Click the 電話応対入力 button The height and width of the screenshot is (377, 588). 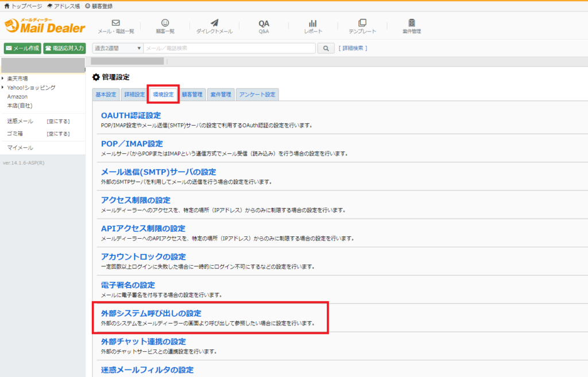[x=64, y=48]
